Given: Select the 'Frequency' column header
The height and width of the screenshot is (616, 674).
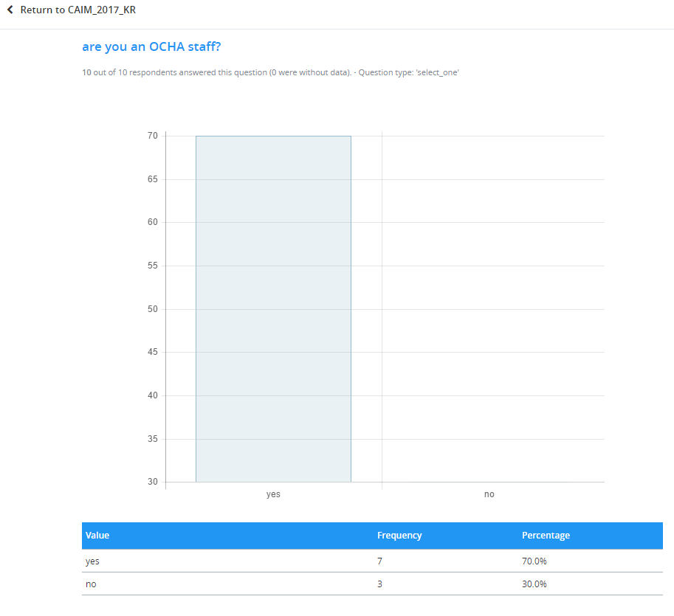Looking at the screenshot, I should pos(399,535).
